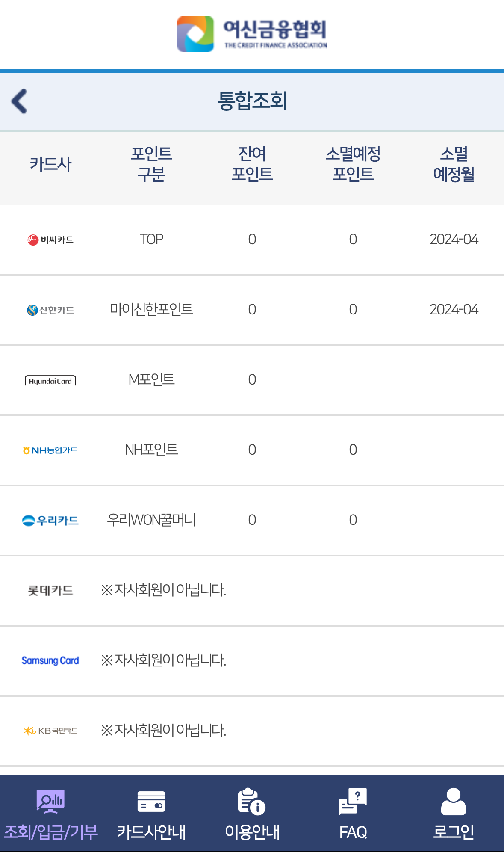504x852 pixels.
Task: Tap 롯데카드 row's non-member notice
Action: click(x=163, y=590)
